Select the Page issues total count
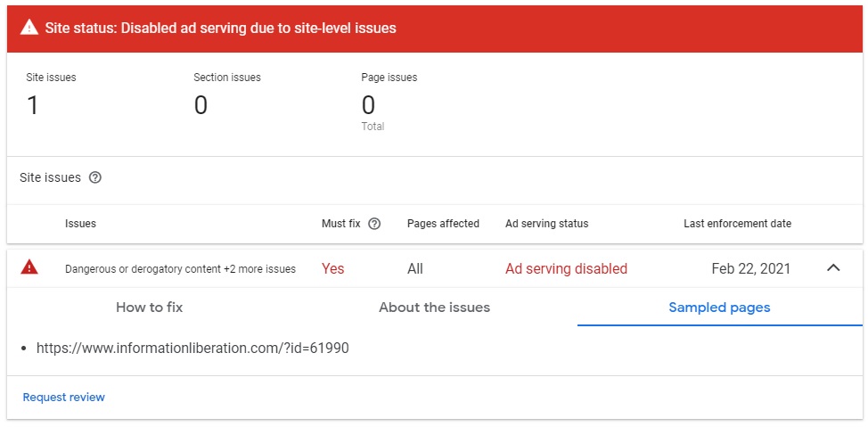 point(368,105)
